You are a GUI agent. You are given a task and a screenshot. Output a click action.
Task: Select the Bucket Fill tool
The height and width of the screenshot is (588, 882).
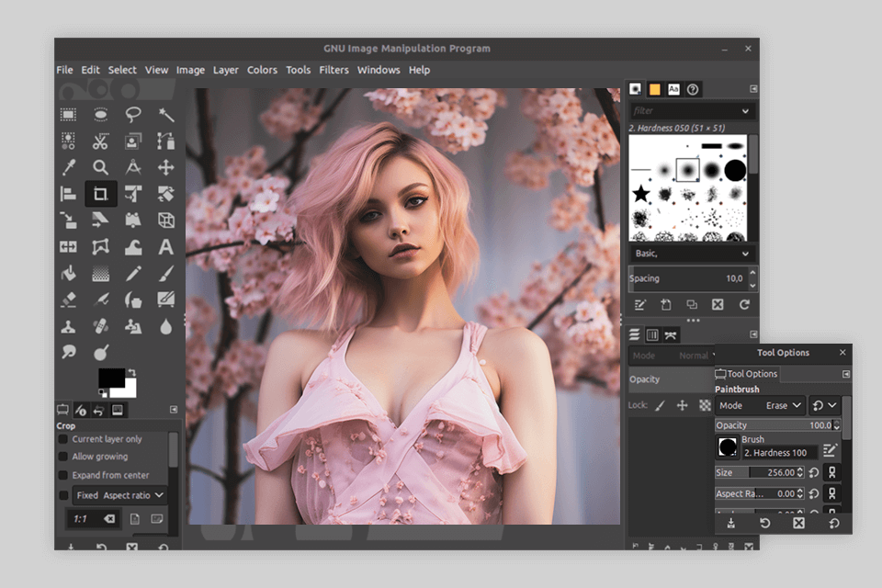tap(69, 274)
